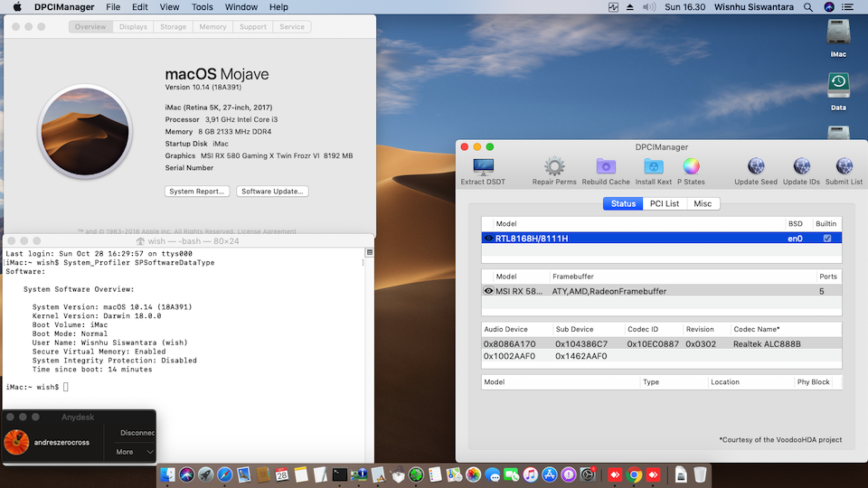868x488 pixels.
Task: Click the System Report... button
Action: (197, 192)
